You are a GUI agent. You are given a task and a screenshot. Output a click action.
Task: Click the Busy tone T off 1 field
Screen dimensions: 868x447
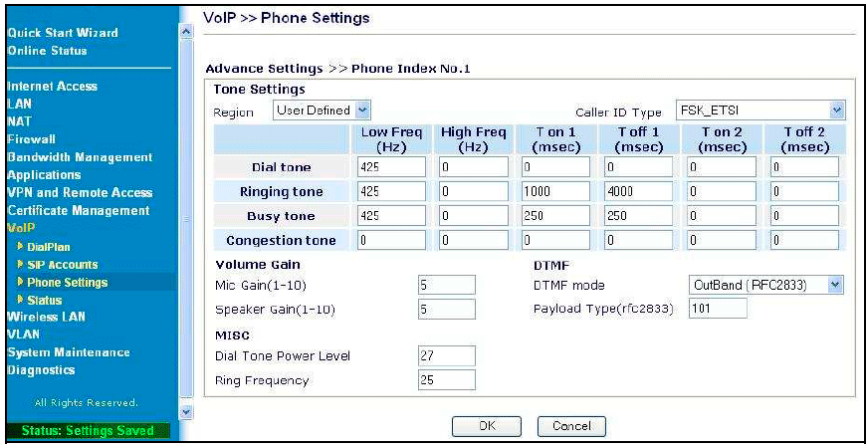point(639,216)
